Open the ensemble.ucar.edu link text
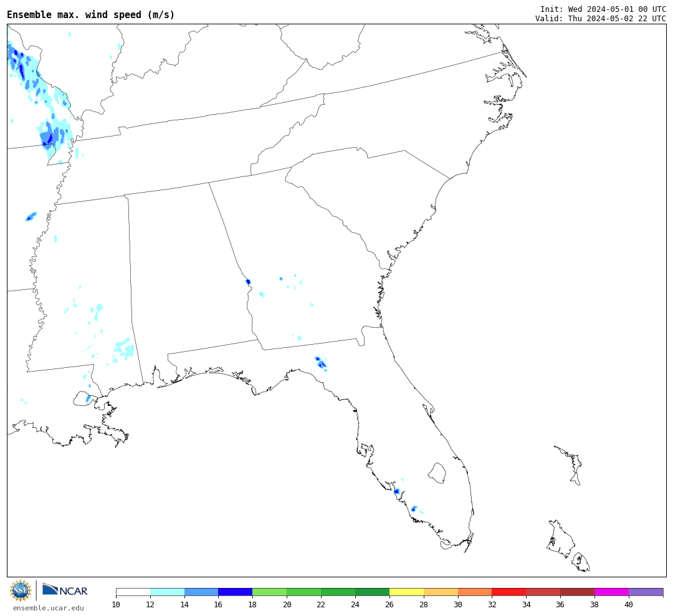The image size is (673, 616). (49, 608)
